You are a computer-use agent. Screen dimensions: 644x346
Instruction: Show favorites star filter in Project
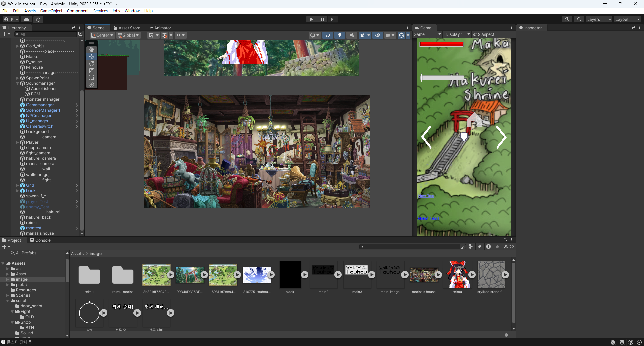tap(497, 247)
